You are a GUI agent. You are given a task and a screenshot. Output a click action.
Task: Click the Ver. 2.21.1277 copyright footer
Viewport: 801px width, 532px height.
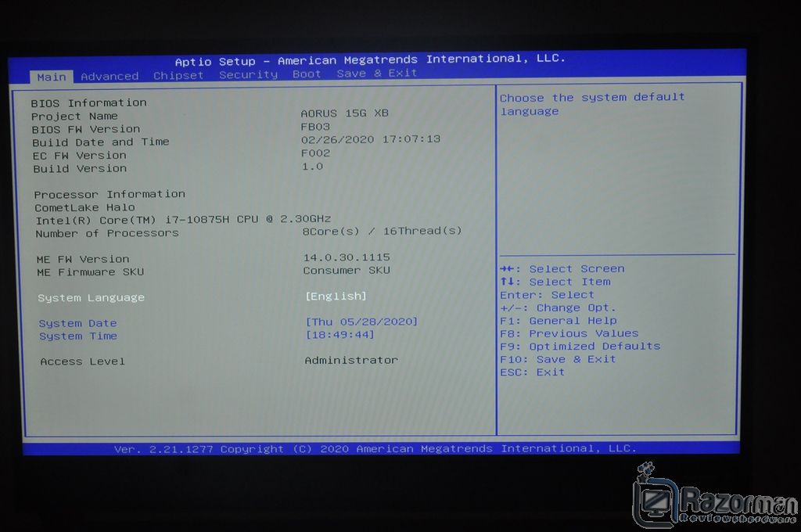(375, 449)
